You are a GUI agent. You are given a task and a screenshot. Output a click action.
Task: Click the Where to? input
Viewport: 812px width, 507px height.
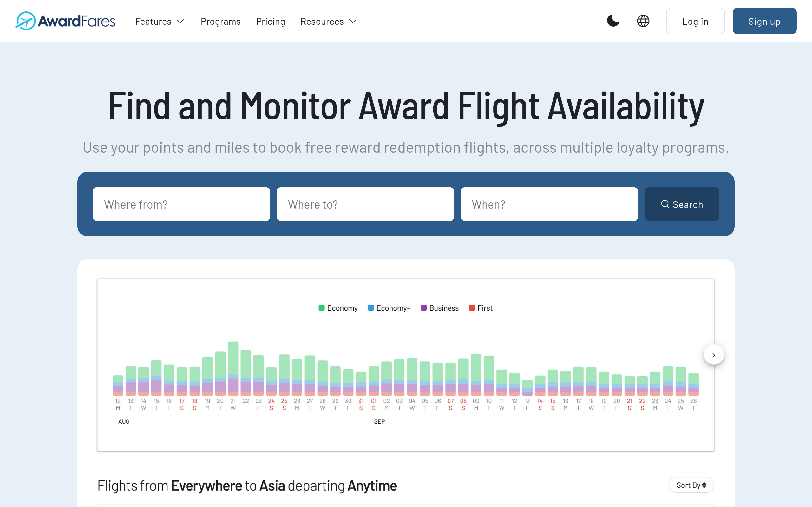pyautogui.click(x=365, y=204)
